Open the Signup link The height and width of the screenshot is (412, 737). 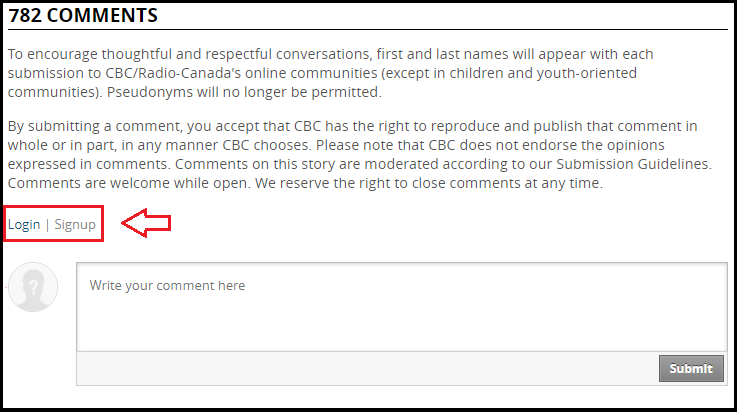(x=75, y=225)
